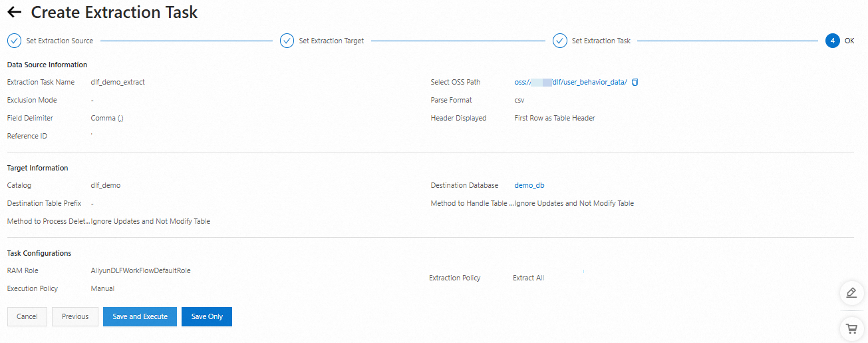Click the Exclusion Mode label

pyautogui.click(x=32, y=100)
